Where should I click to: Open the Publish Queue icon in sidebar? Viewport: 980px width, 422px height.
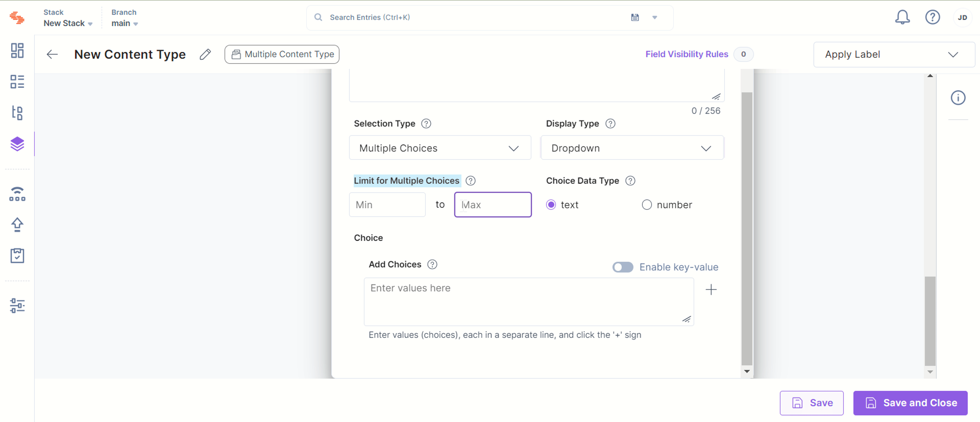[17, 194]
